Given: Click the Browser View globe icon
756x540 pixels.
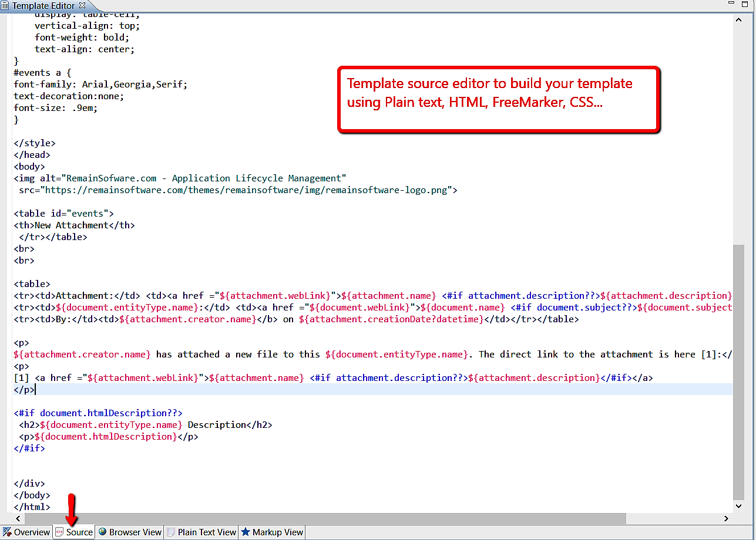Looking at the screenshot, I should pos(103,532).
